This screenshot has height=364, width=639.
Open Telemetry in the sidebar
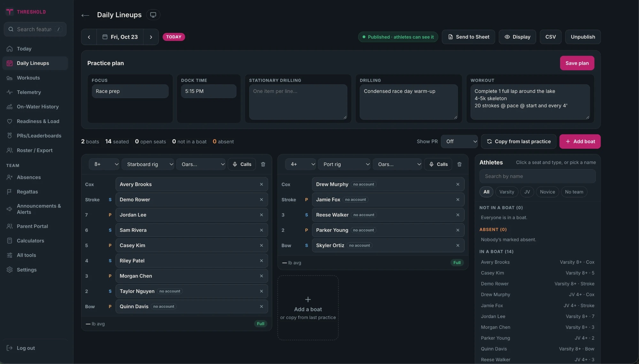35,92
